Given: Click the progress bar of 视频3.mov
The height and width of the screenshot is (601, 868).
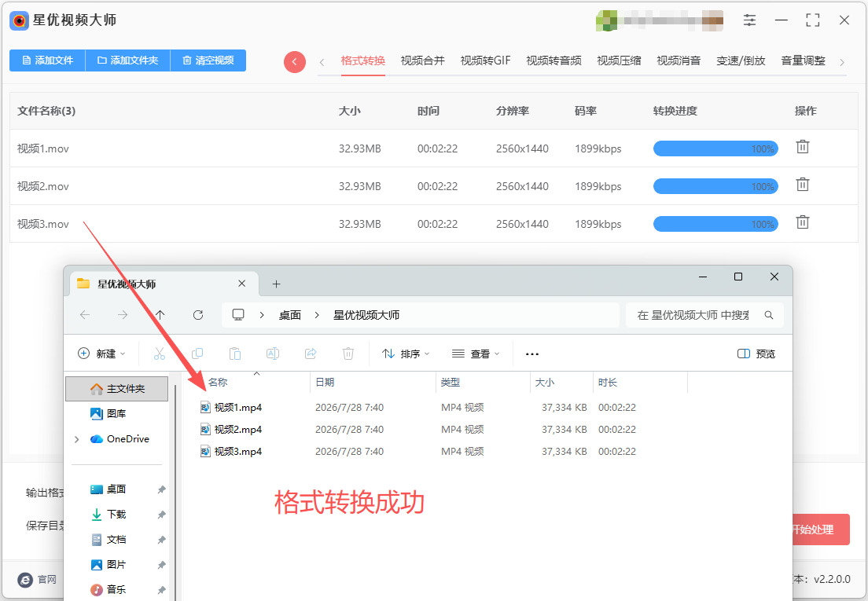Looking at the screenshot, I should point(715,223).
